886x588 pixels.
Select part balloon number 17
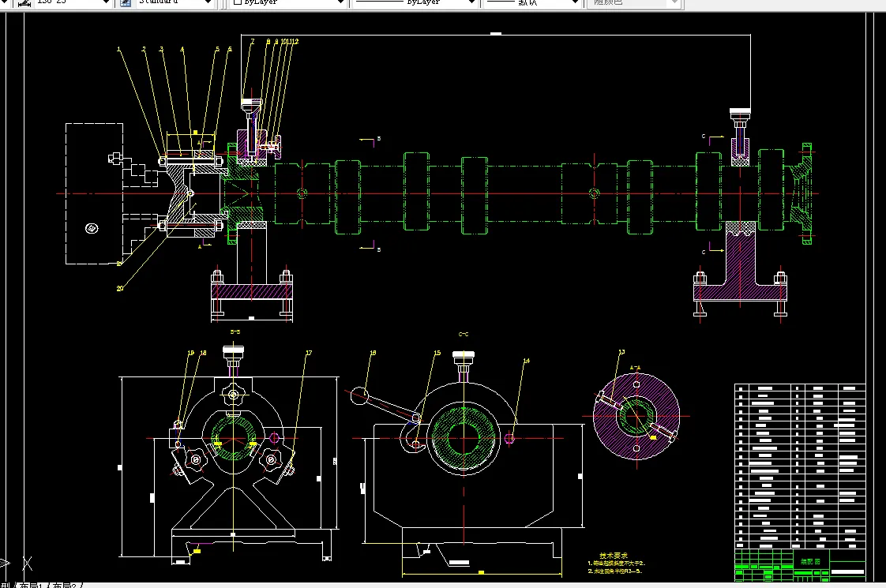pos(309,353)
